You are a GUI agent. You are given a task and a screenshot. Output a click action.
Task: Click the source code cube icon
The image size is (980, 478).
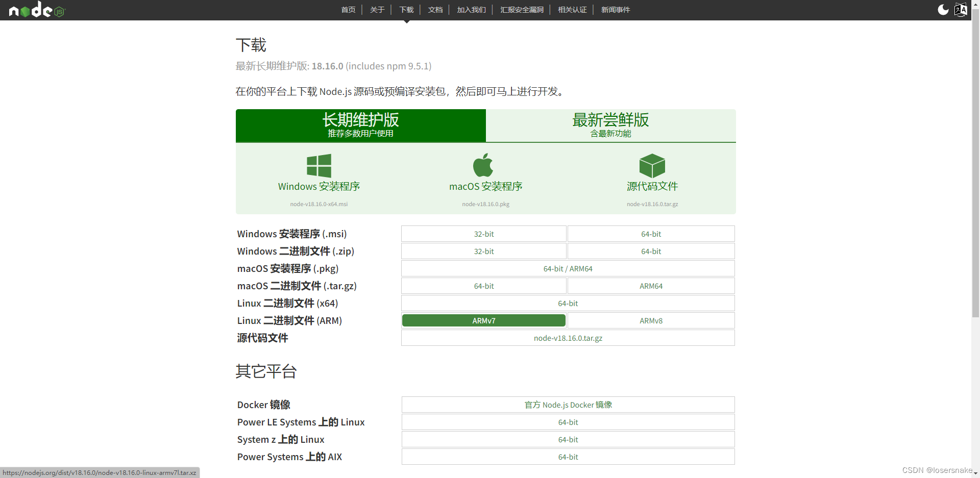(x=652, y=166)
